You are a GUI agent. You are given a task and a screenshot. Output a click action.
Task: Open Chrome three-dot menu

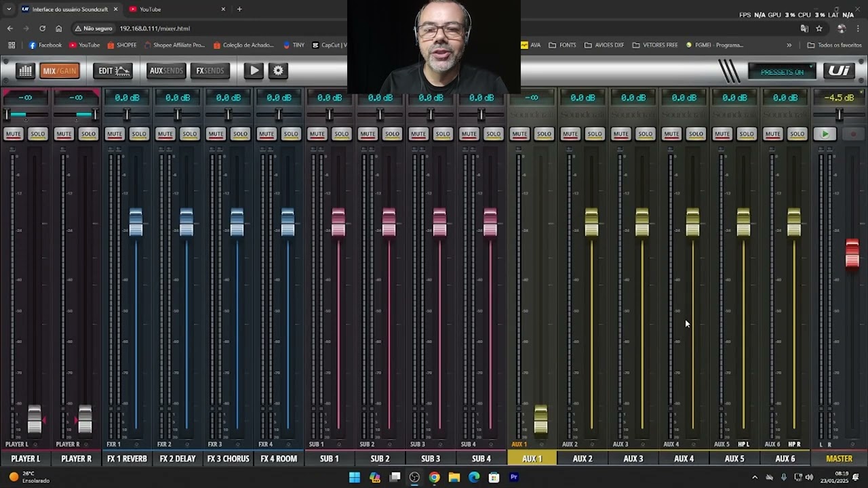click(859, 28)
